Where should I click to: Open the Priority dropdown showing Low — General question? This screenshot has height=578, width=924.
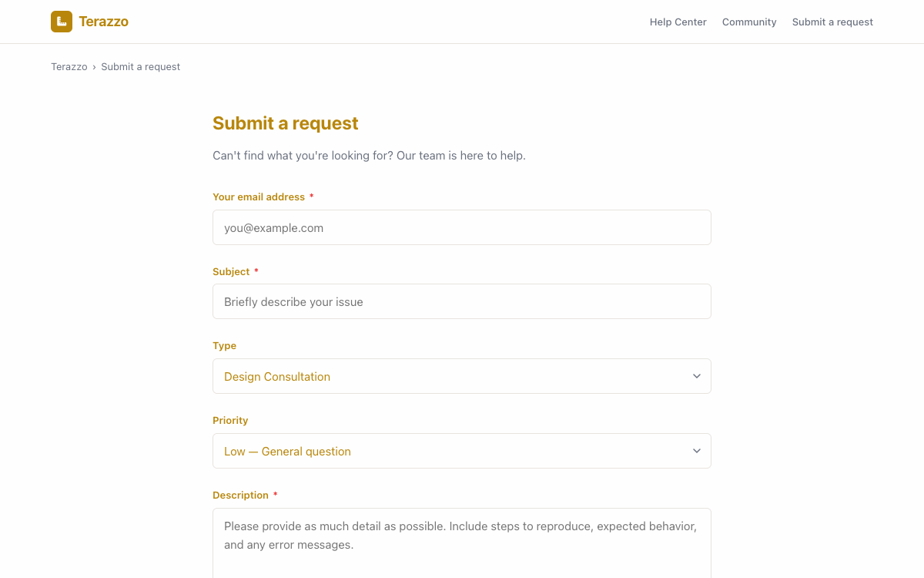462,451
